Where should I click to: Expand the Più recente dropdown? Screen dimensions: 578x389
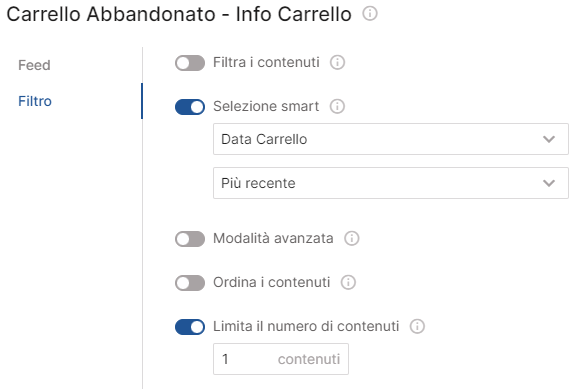coord(391,183)
